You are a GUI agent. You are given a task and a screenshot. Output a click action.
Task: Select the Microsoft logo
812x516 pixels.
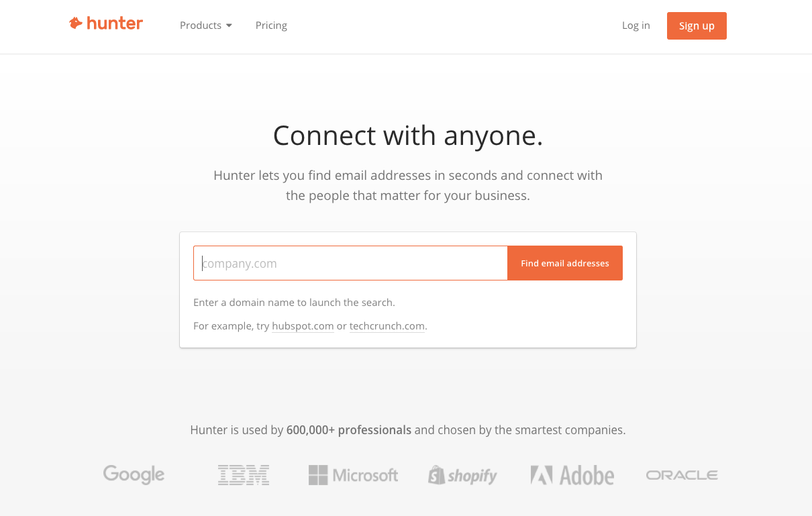coord(352,474)
